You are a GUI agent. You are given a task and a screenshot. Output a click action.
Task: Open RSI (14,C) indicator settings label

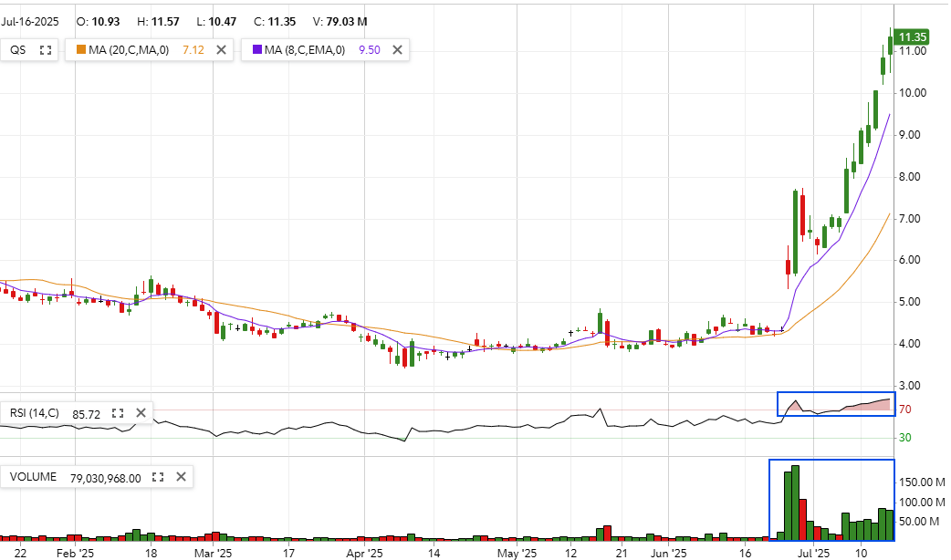(35, 413)
